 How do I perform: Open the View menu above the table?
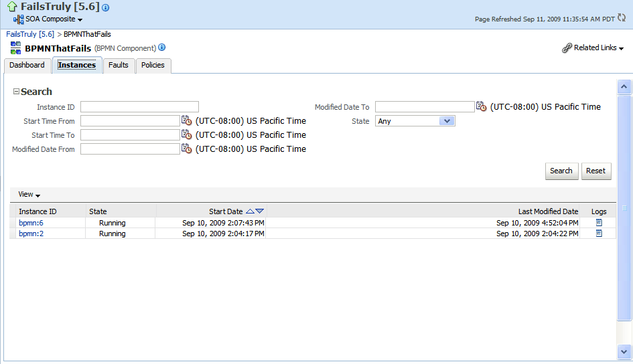point(29,194)
